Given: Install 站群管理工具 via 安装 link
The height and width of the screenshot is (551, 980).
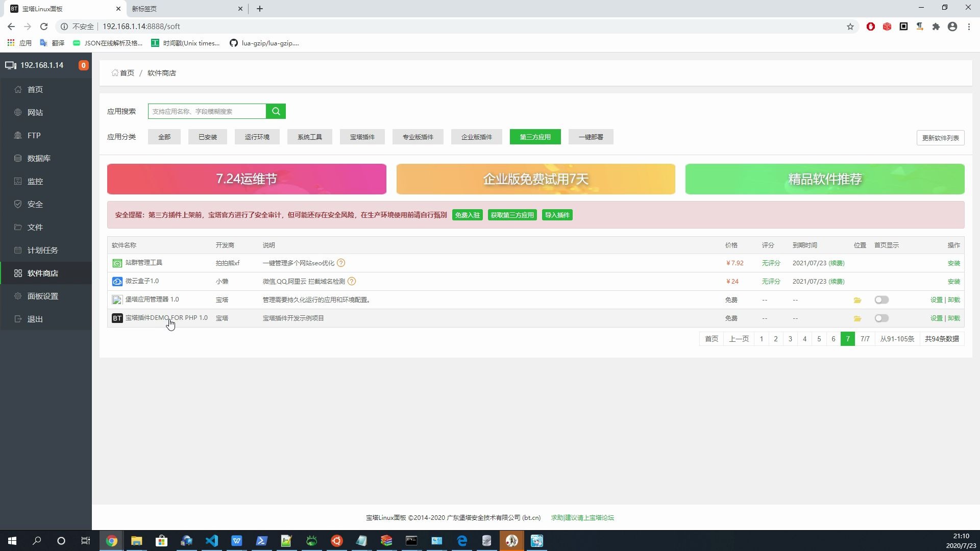Looking at the screenshot, I should pos(954,263).
